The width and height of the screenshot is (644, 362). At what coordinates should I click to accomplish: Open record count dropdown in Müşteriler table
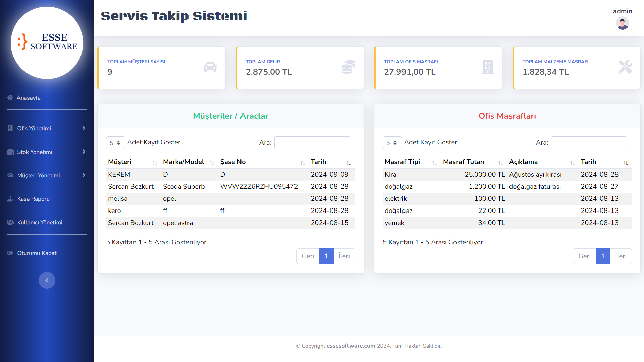115,143
